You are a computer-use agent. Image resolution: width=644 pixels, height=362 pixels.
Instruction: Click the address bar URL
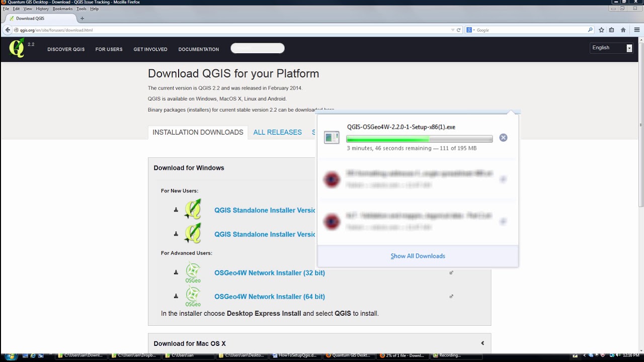pyautogui.click(x=56, y=30)
